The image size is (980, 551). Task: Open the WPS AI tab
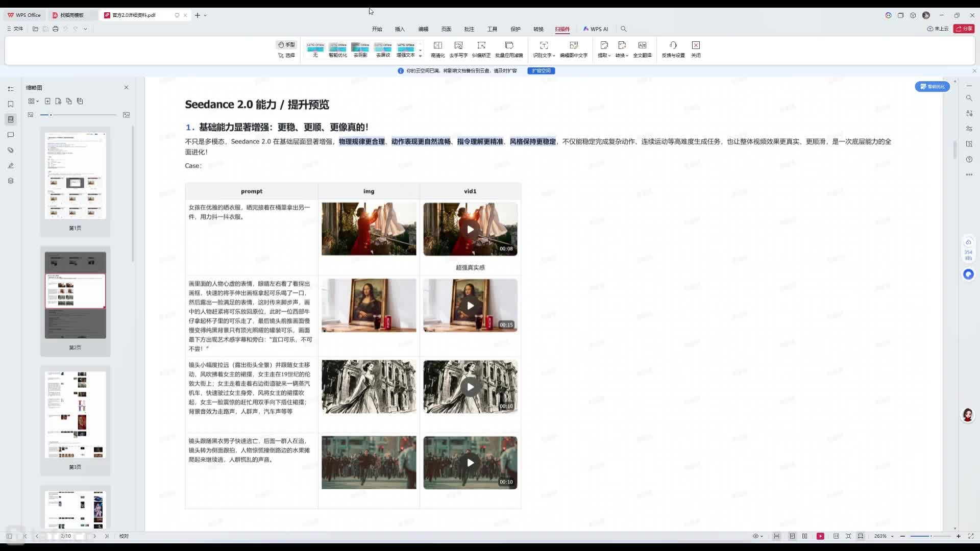[x=596, y=29]
